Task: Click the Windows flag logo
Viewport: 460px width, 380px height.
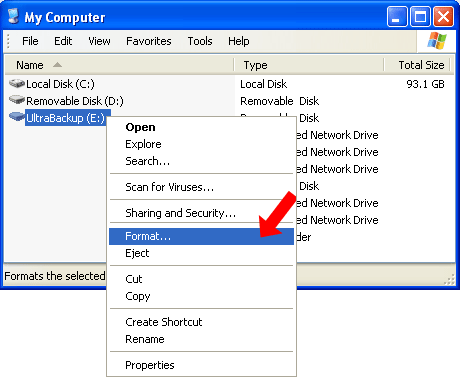Action: point(437,41)
